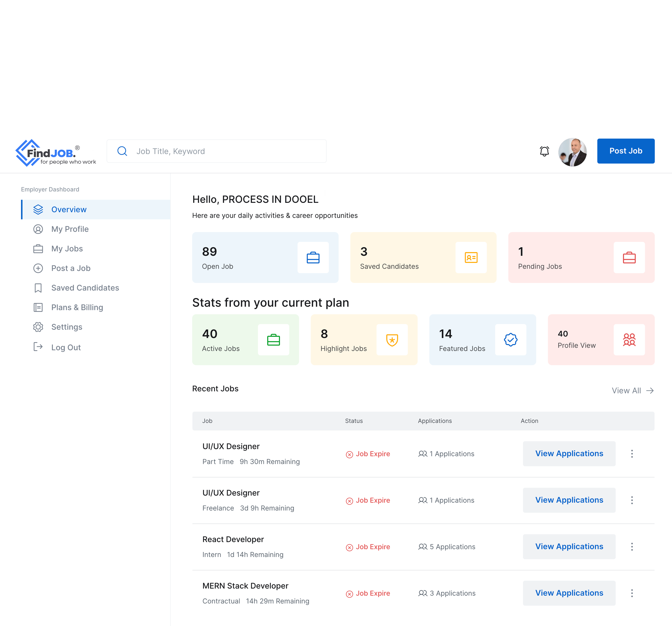Click the Plans & Billing document icon
Image resolution: width=672 pixels, height=626 pixels.
click(x=38, y=307)
